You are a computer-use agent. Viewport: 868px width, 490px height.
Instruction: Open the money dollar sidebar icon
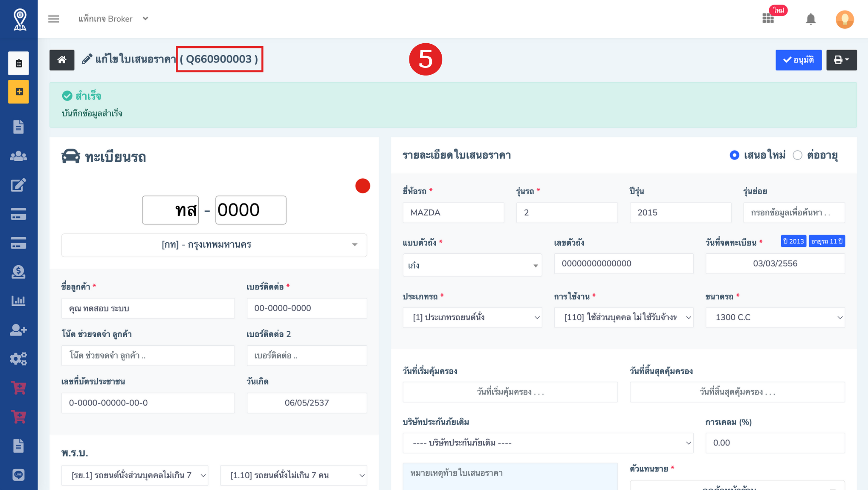coord(19,272)
